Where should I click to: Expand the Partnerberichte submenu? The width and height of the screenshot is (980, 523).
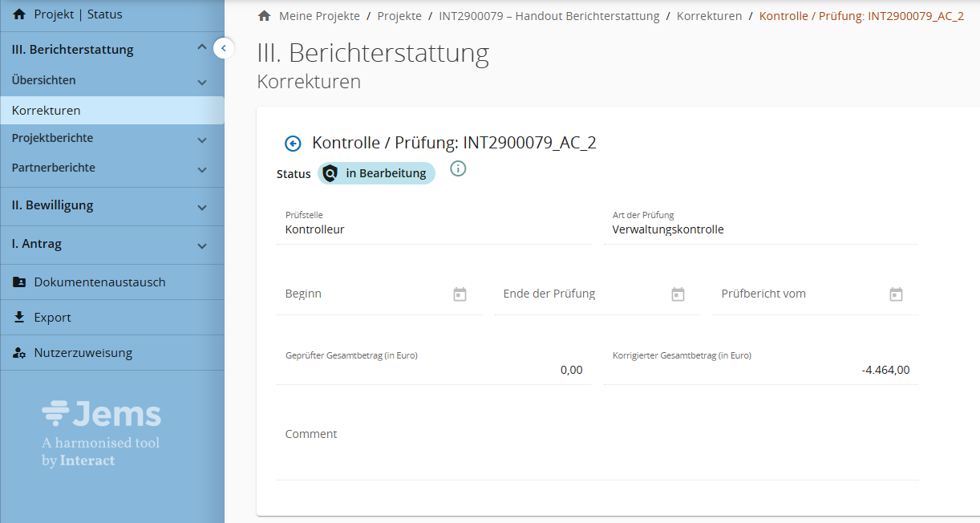[x=202, y=168]
